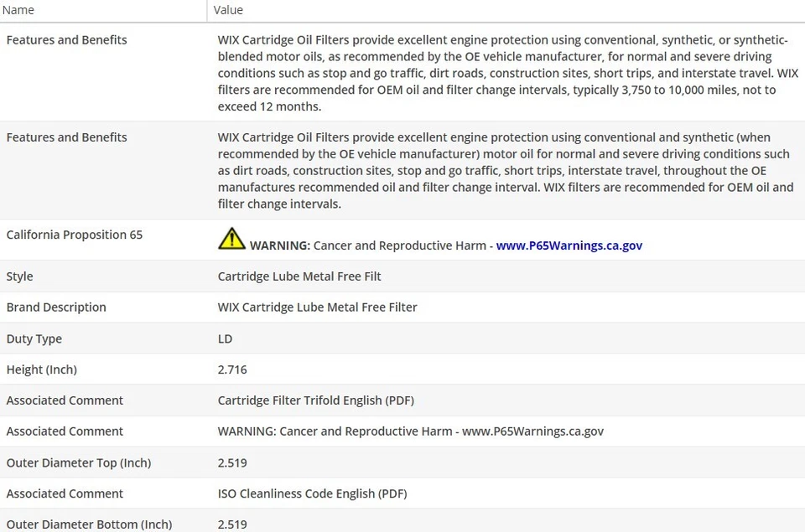
Task: Click the Name column header
Action: click(18, 10)
